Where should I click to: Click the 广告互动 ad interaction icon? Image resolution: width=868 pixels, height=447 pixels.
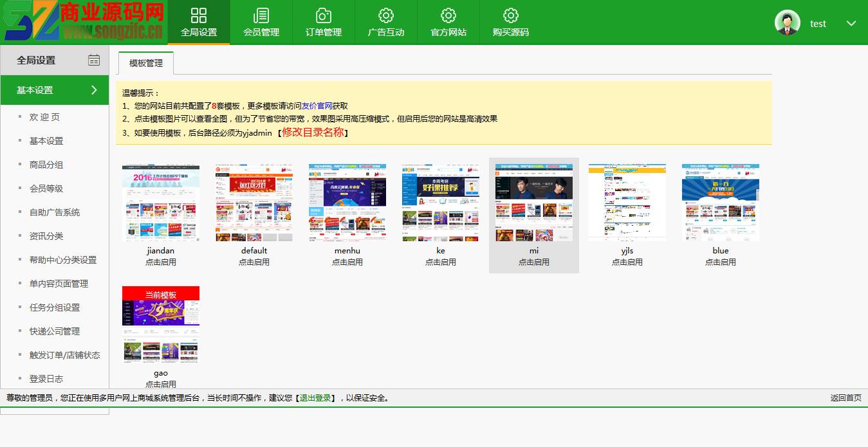385,21
